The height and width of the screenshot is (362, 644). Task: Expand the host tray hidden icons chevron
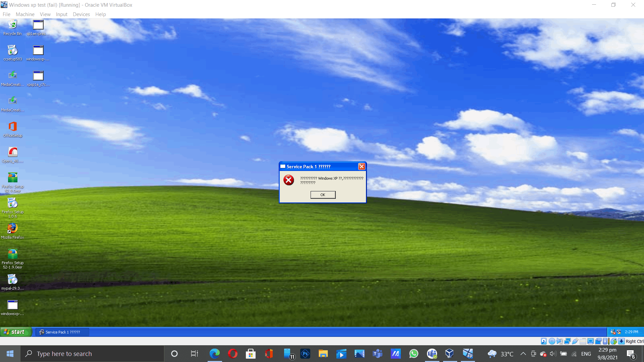523,354
